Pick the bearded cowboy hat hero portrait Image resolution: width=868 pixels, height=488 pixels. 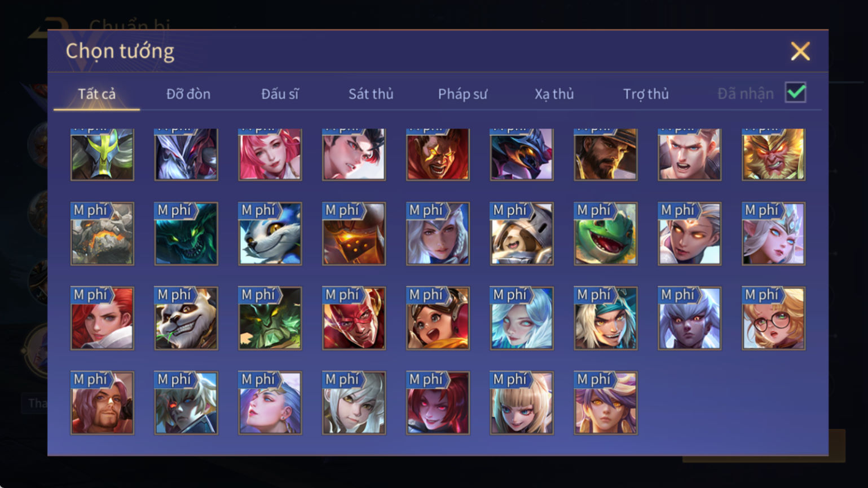click(606, 154)
